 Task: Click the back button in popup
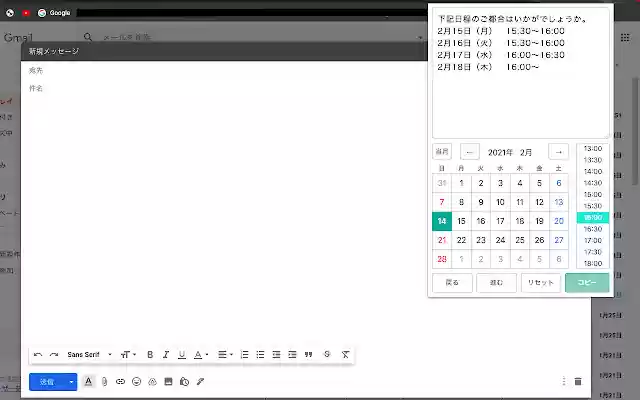pos(452,282)
